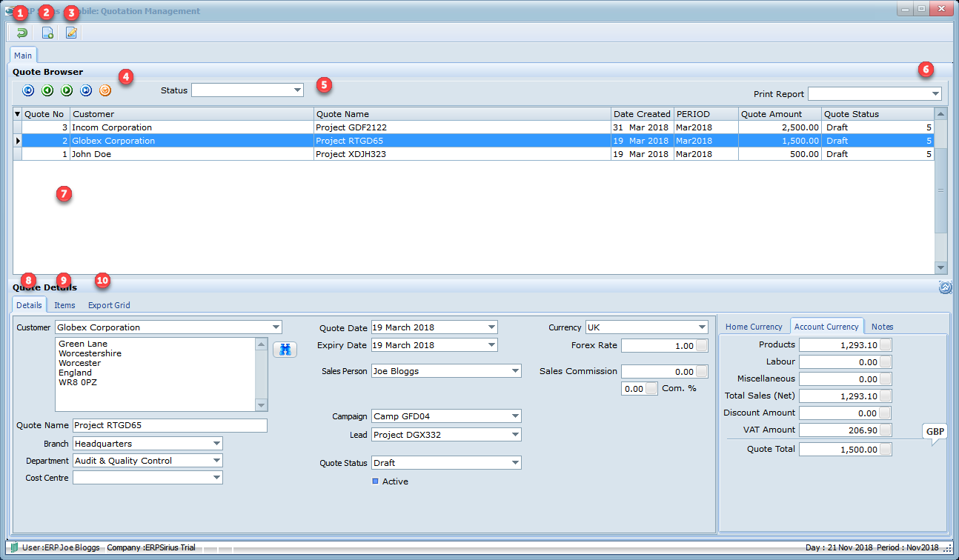Viewport: 959px width, 560px height.
Task: Click the '2,500.00' quote amount cell
Action: 780,127
